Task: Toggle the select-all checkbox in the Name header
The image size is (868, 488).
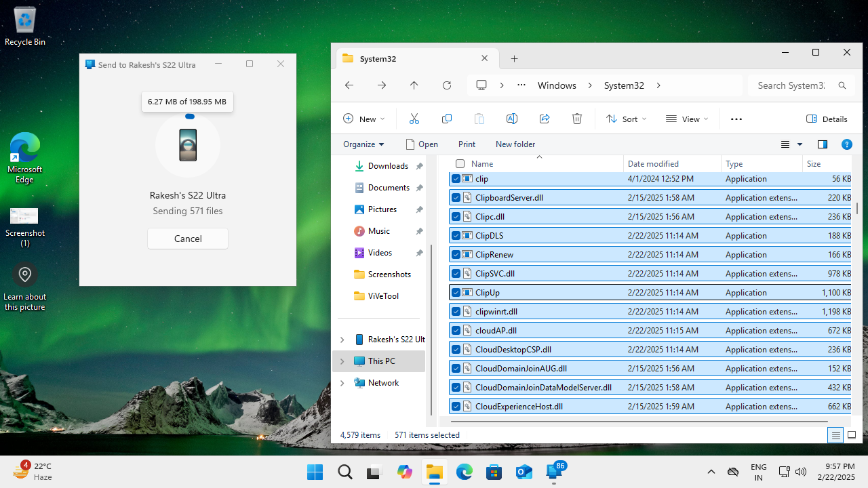Action: [x=458, y=163]
